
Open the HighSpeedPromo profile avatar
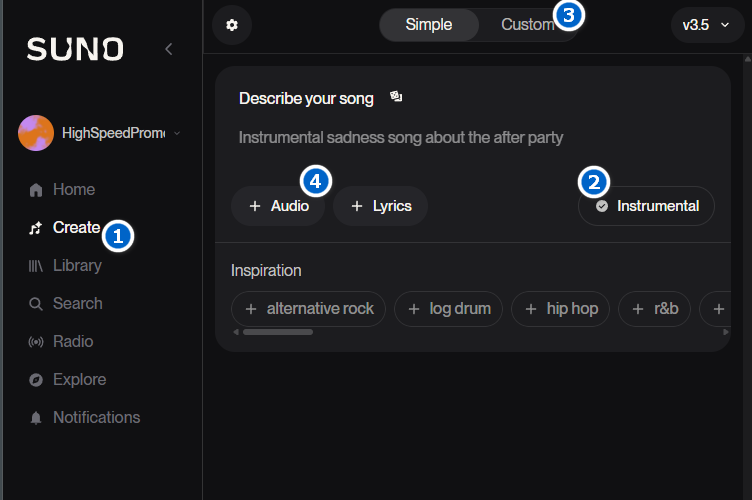coord(36,133)
